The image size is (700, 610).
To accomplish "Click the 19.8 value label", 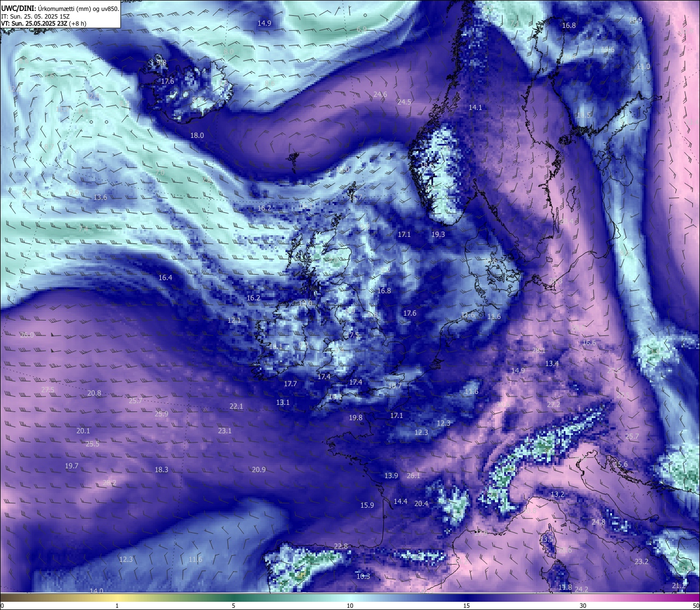I will [355, 417].
